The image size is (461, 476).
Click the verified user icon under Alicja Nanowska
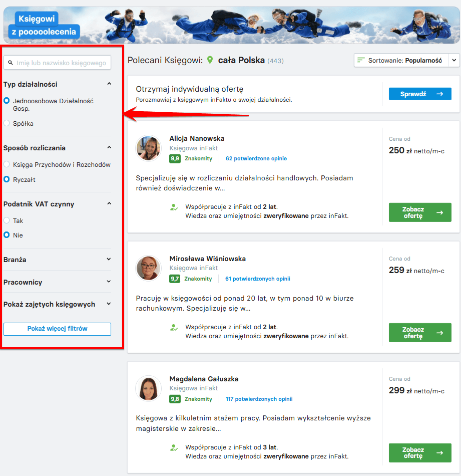pos(174,207)
